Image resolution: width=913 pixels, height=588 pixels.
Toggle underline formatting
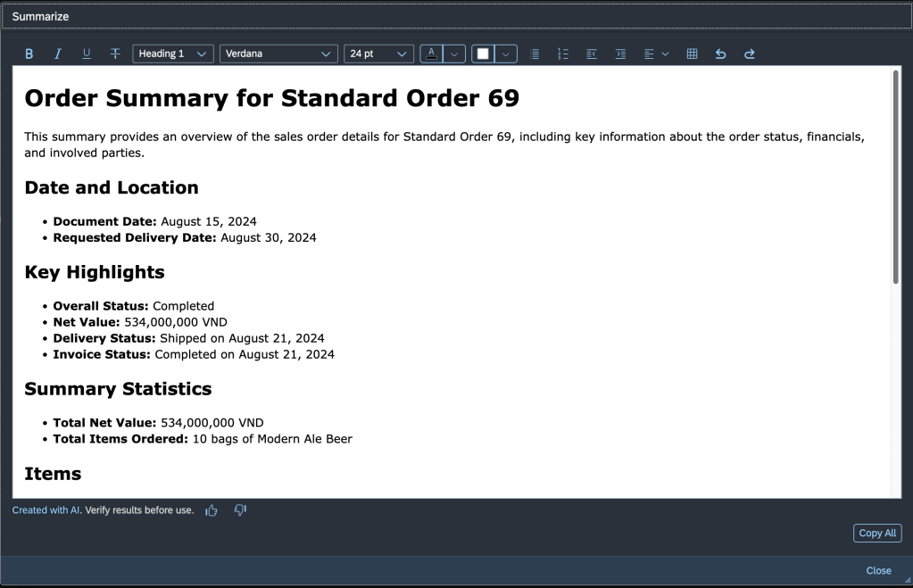click(x=87, y=54)
